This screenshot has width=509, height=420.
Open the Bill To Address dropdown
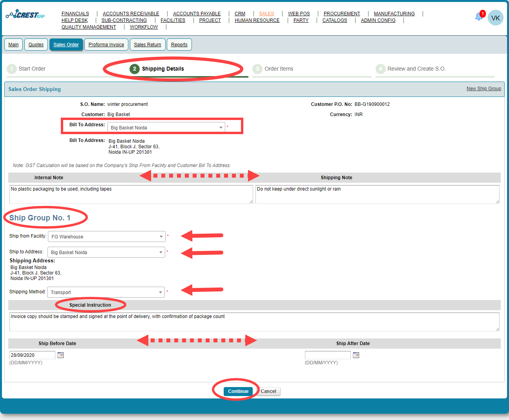[221, 127]
